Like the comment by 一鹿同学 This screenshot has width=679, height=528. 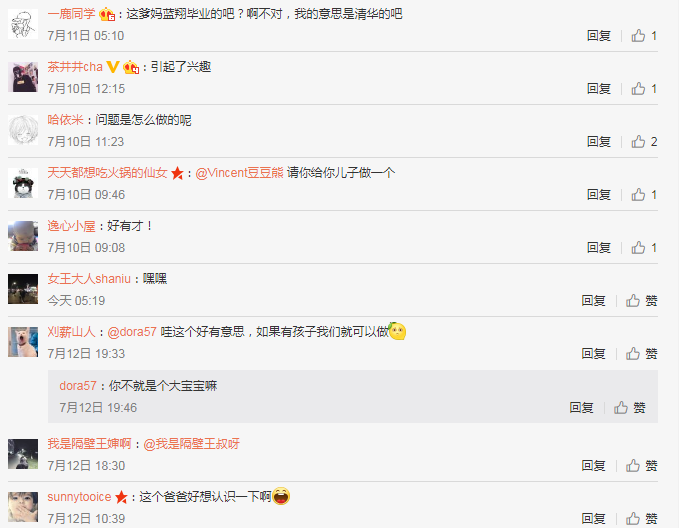coord(643,36)
